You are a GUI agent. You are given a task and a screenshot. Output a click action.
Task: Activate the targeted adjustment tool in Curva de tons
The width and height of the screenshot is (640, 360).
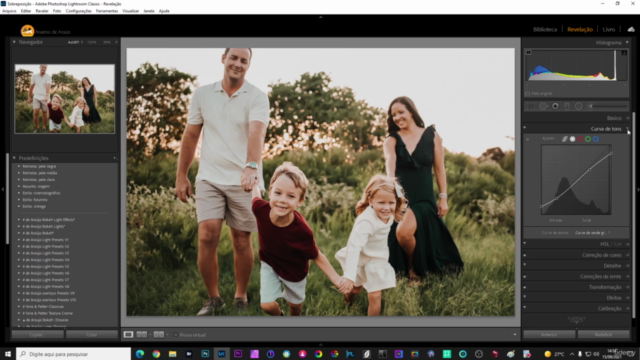point(527,139)
